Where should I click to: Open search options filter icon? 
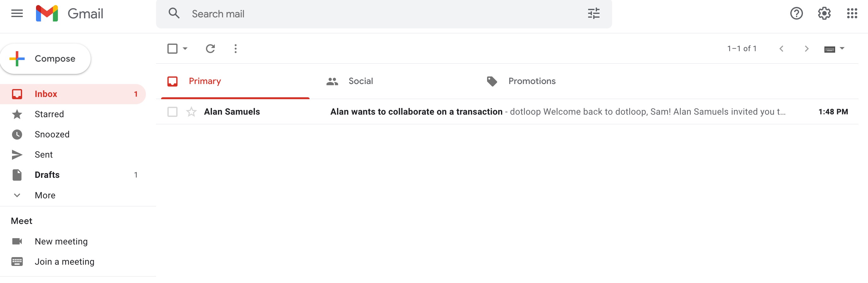tap(594, 14)
